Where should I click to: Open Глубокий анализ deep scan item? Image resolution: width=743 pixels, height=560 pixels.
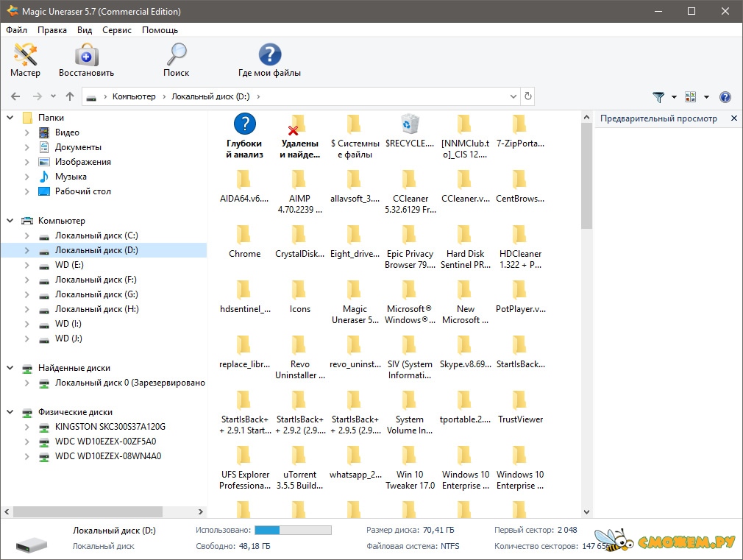point(244,136)
